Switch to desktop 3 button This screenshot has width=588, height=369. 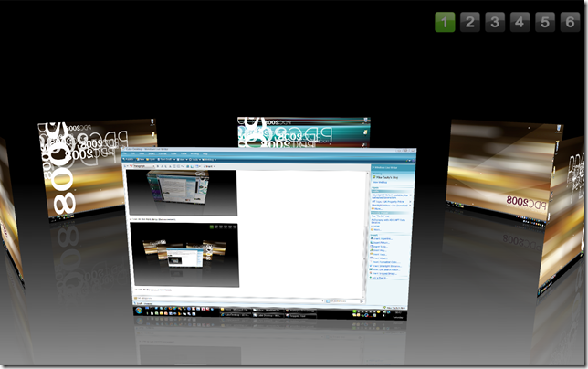coord(495,22)
